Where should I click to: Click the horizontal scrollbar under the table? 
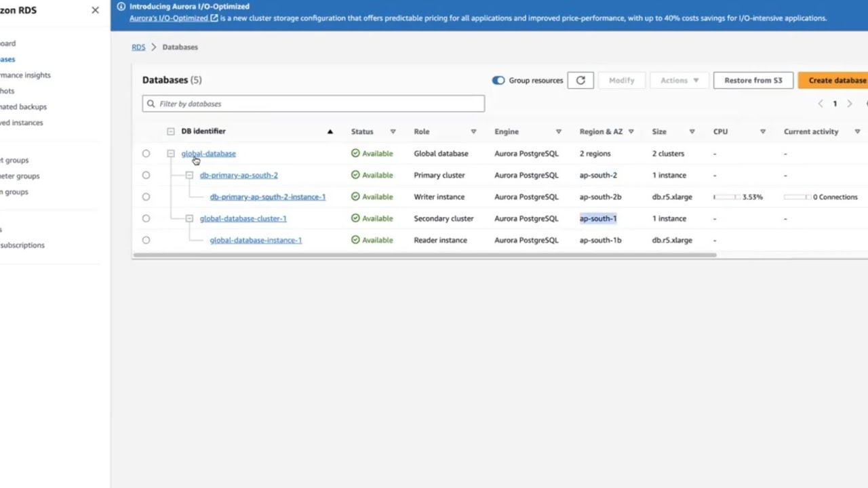425,256
